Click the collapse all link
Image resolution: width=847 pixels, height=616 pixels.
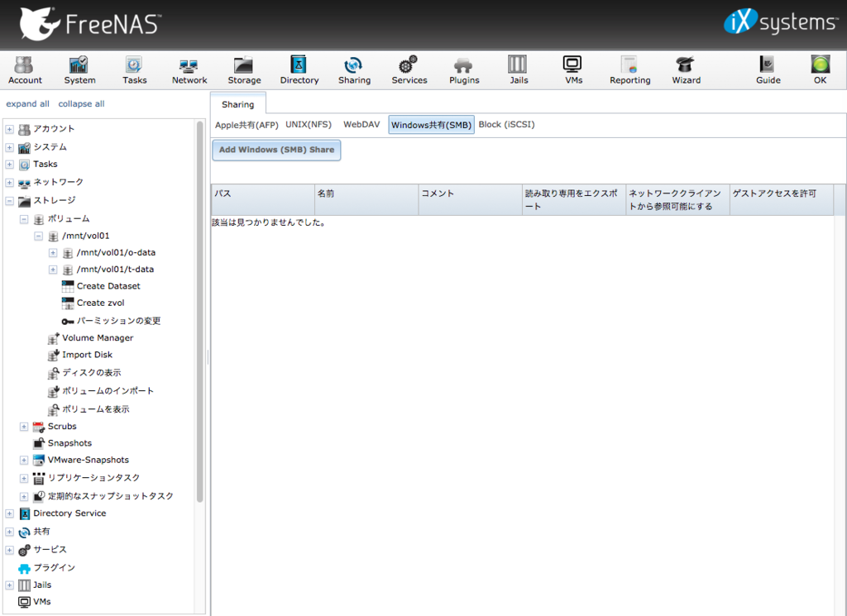pyautogui.click(x=82, y=103)
